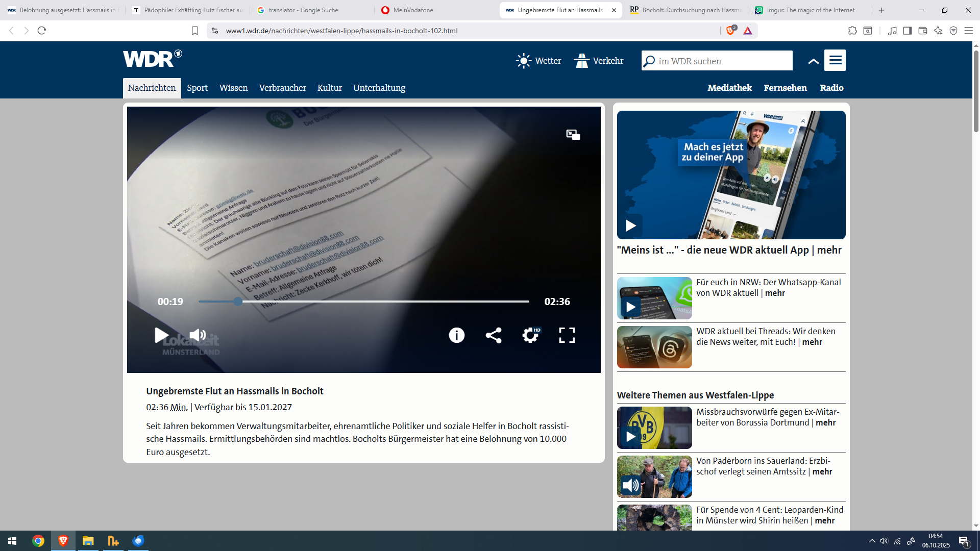980x551 pixels.
Task: Open video info icon
Action: point(456,335)
